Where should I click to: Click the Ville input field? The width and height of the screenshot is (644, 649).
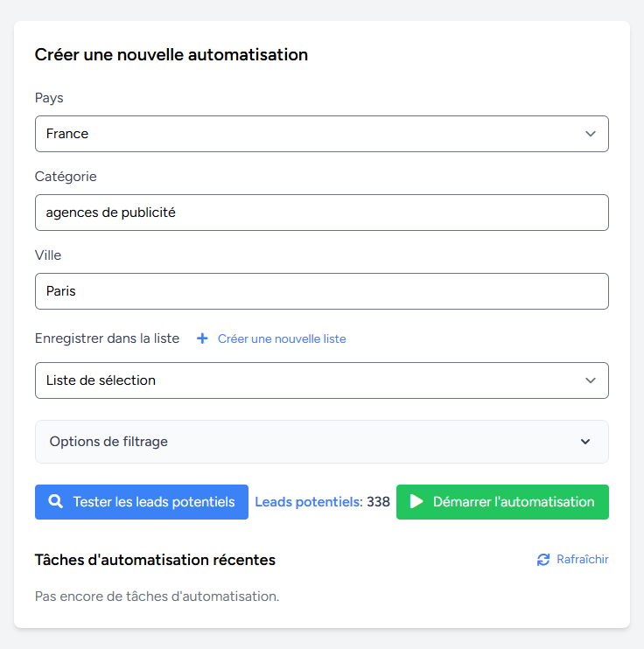coord(322,291)
